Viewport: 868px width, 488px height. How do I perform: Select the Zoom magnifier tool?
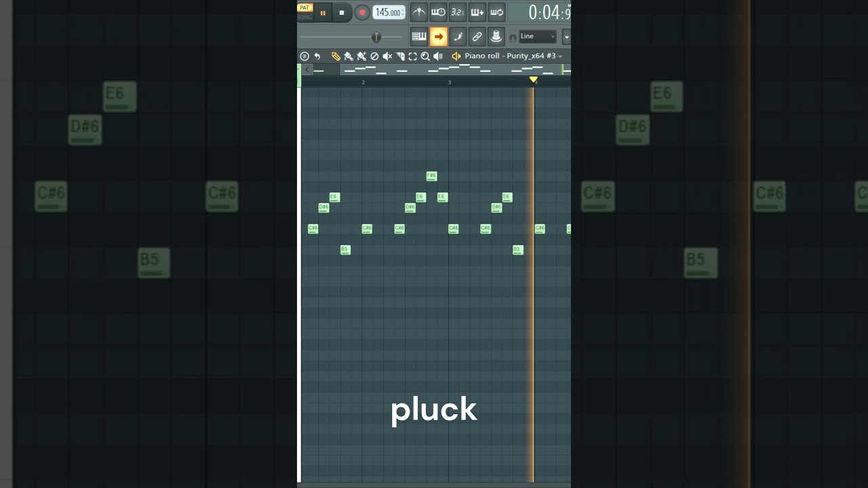(x=425, y=56)
